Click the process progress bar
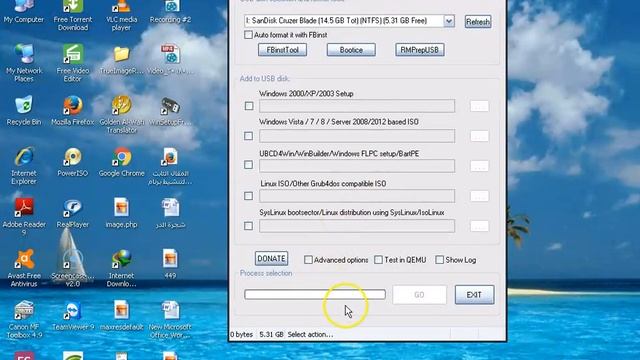Image resolution: width=640 pixels, height=360 pixels. 315,294
